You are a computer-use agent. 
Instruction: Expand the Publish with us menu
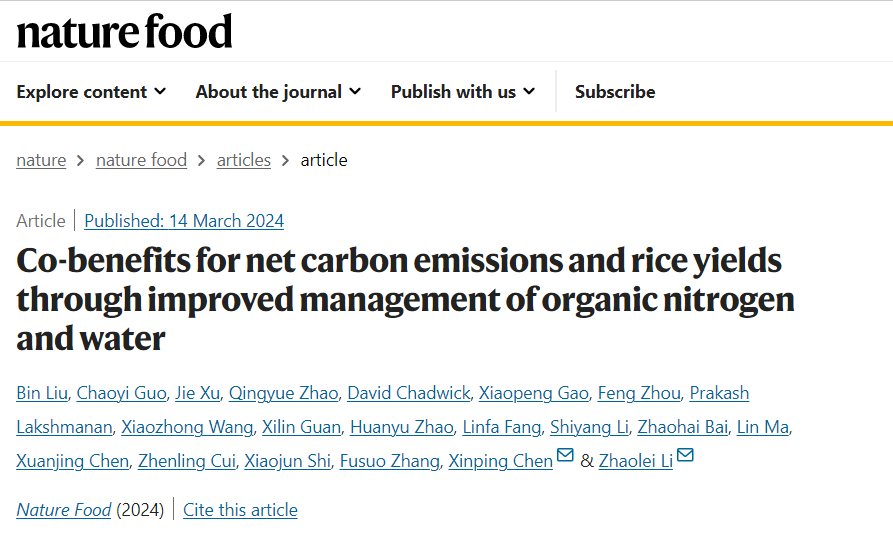tap(463, 91)
